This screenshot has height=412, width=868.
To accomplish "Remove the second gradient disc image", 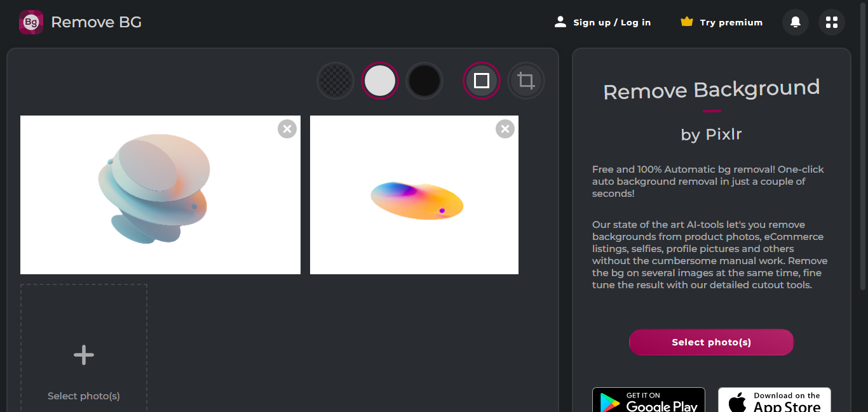I will pyautogui.click(x=505, y=129).
